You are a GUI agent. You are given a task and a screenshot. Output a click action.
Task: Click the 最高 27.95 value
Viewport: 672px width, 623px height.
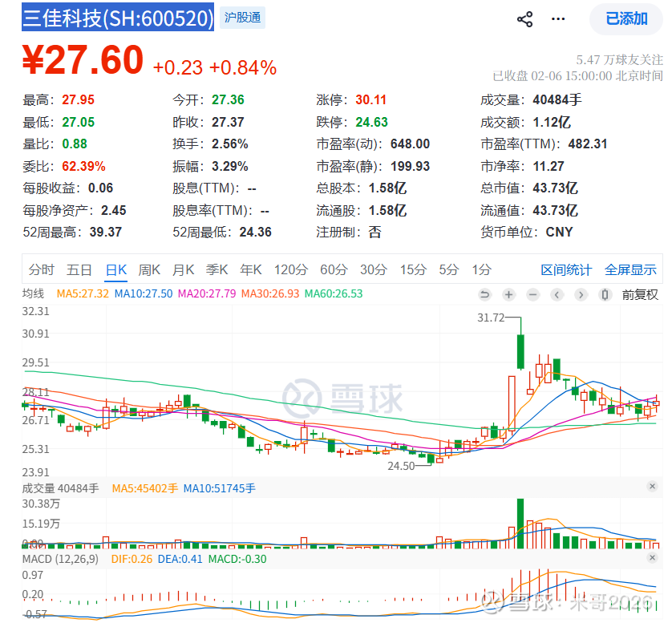[x=78, y=100]
